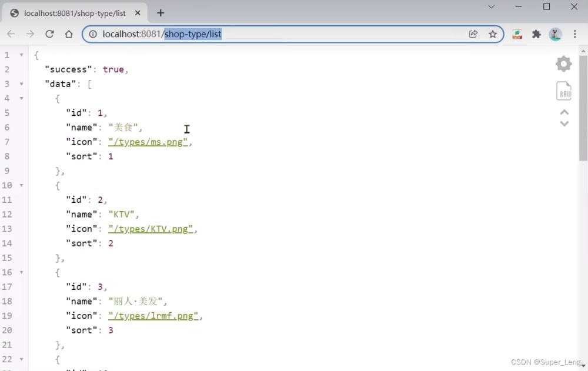This screenshot has width=588, height=371.
Task: Collapse the root object on line 1
Action: [22, 55]
